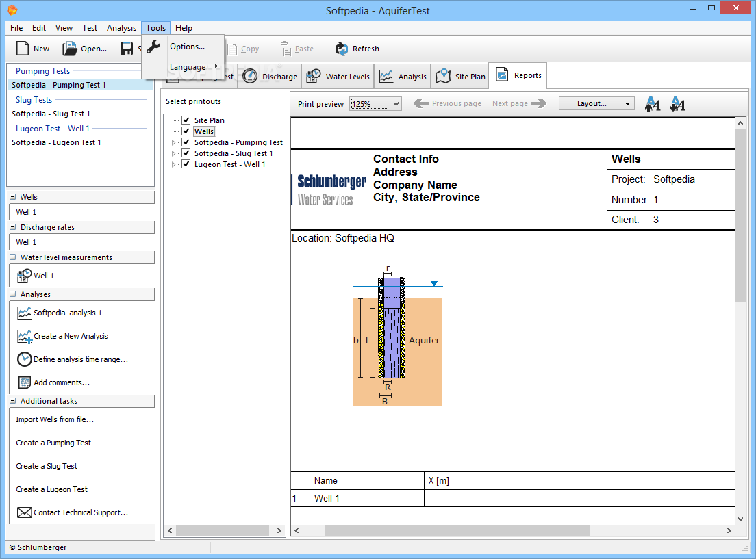Click printouts list scroll right arrow

click(x=279, y=530)
